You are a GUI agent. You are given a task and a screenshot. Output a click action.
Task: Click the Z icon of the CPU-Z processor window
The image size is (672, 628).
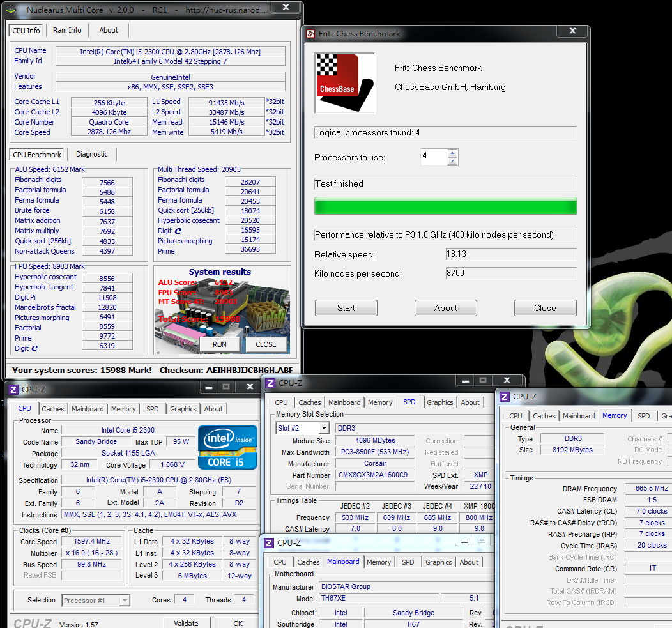point(13,389)
